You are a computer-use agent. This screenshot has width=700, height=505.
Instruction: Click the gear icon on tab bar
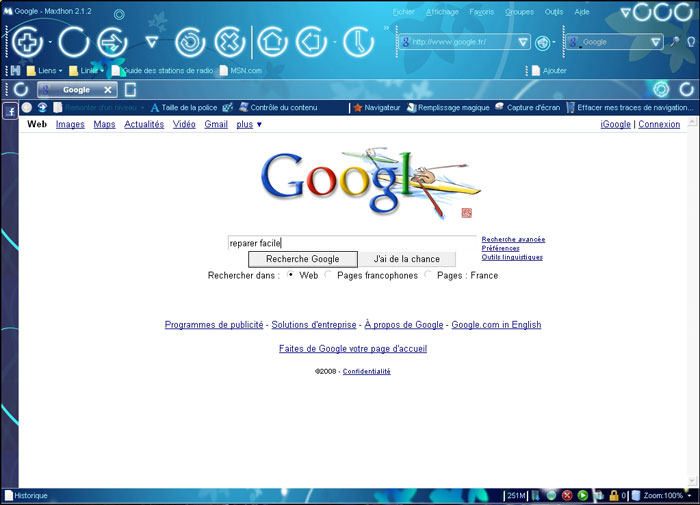(x=661, y=89)
